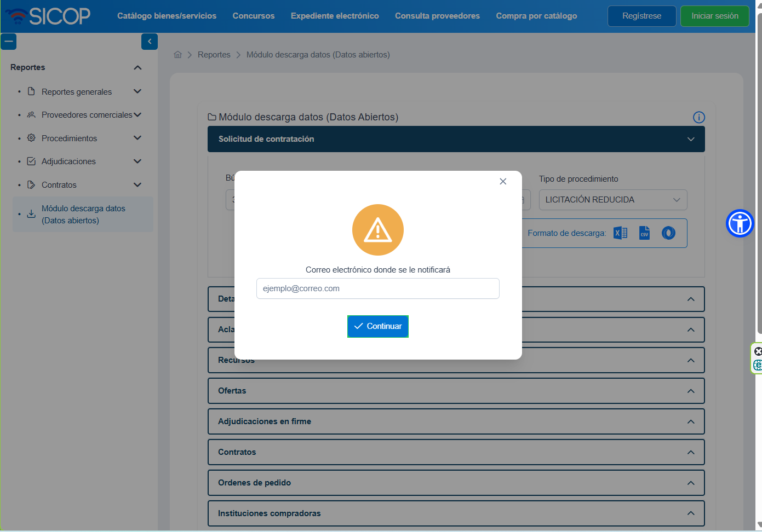Open the Concursos menu
This screenshot has width=762, height=532.
click(x=254, y=16)
